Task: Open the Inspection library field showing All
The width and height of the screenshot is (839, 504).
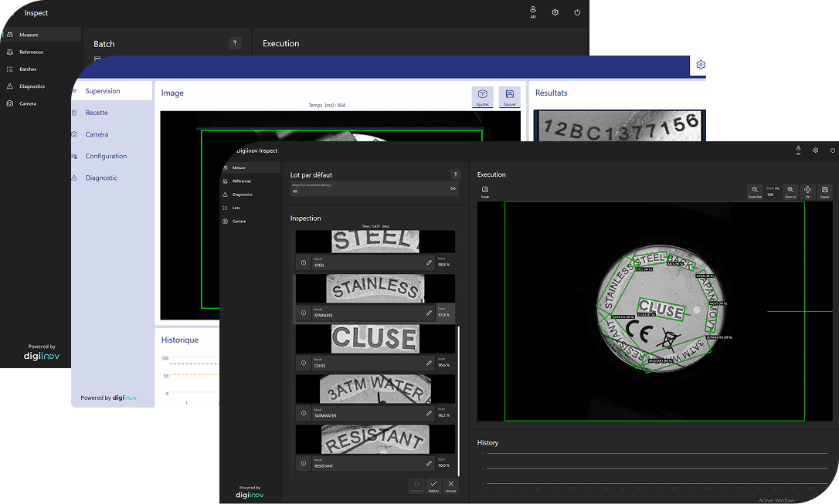Action: [374, 188]
